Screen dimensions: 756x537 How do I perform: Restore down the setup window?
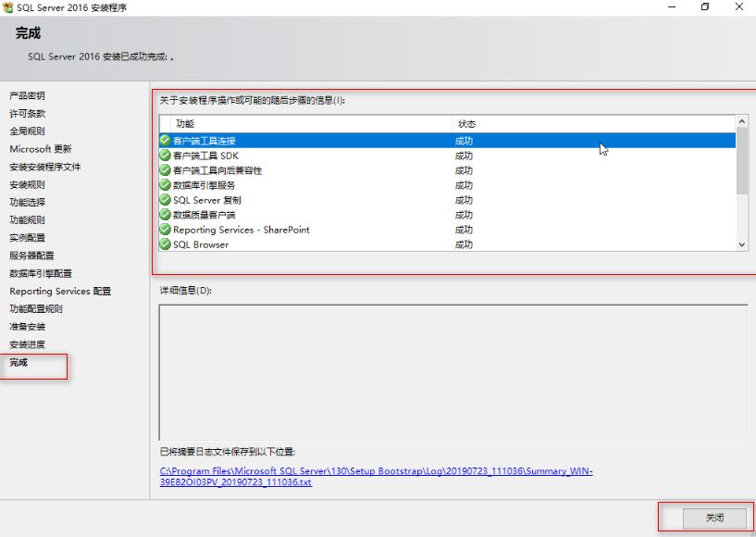click(x=705, y=7)
